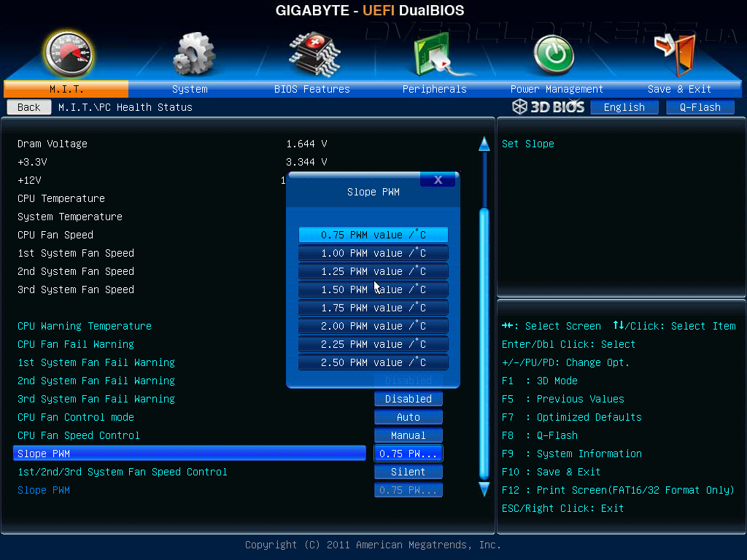Click the 1st System Fan Speed row
The width and height of the screenshot is (747, 560).
(76, 253)
